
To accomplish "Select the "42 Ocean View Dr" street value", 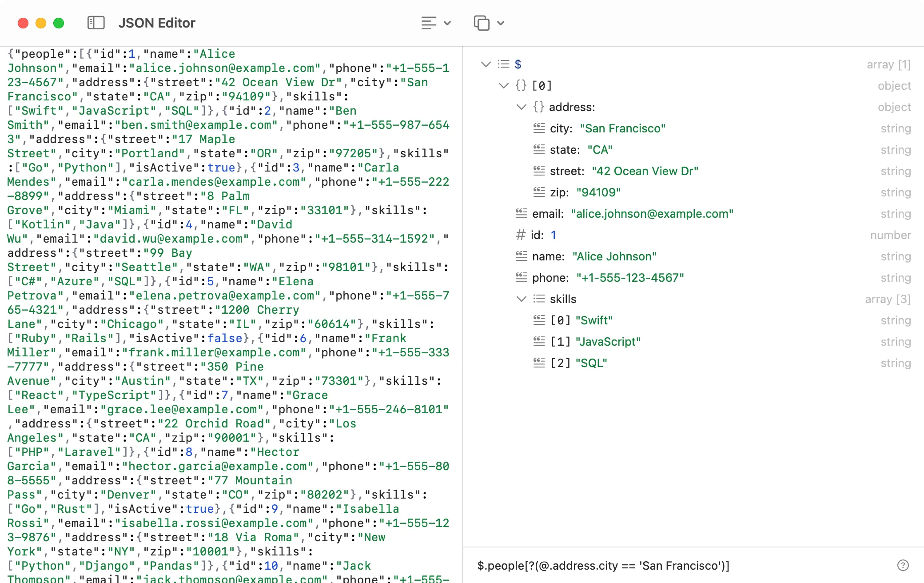I will pos(645,171).
